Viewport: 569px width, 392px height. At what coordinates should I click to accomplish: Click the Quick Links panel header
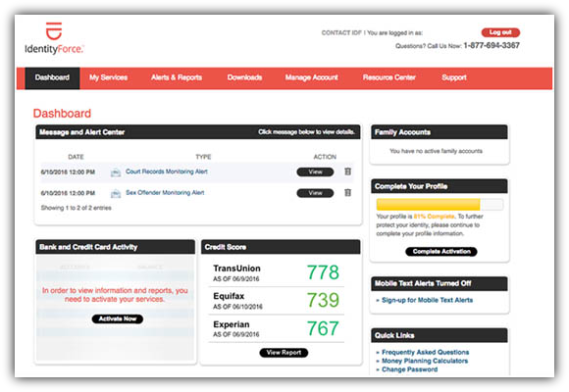pos(440,335)
